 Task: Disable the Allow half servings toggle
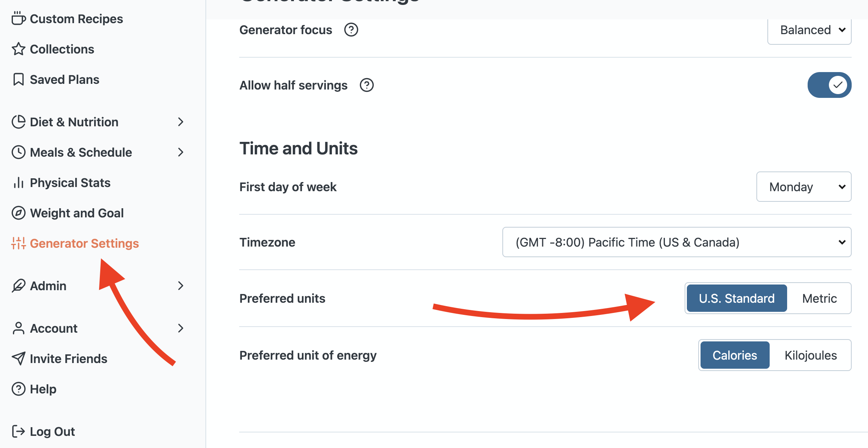pyautogui.click(x=829, y=85)
